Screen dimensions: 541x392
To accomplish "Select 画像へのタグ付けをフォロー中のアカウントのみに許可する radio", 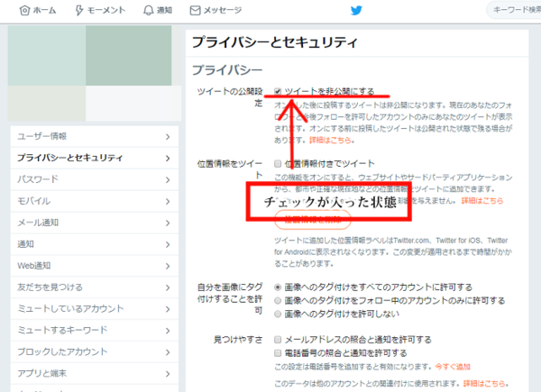I will 278,300.
